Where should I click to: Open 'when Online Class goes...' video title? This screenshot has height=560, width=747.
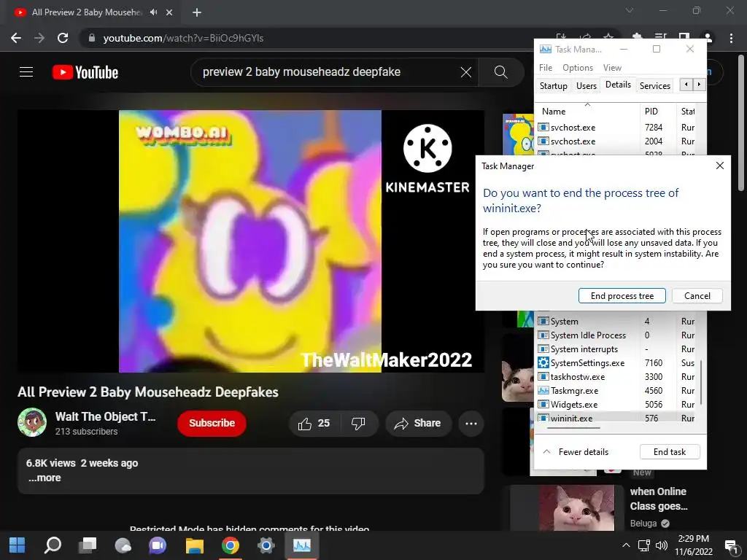tap(659, 499)
